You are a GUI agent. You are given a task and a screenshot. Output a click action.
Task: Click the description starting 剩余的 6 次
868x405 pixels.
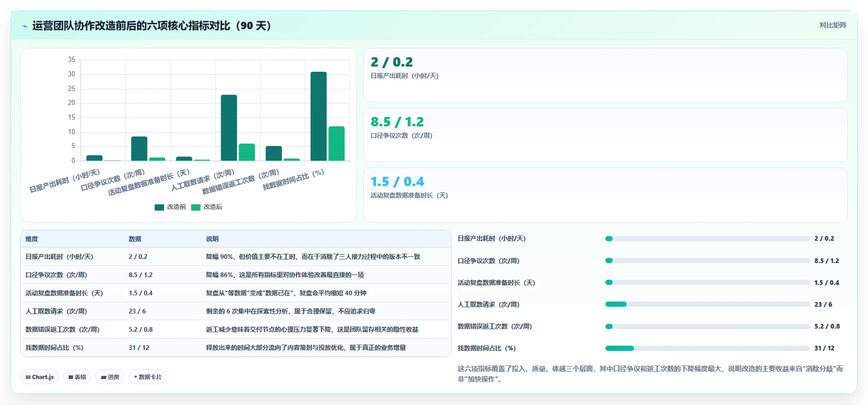point(291,311)
